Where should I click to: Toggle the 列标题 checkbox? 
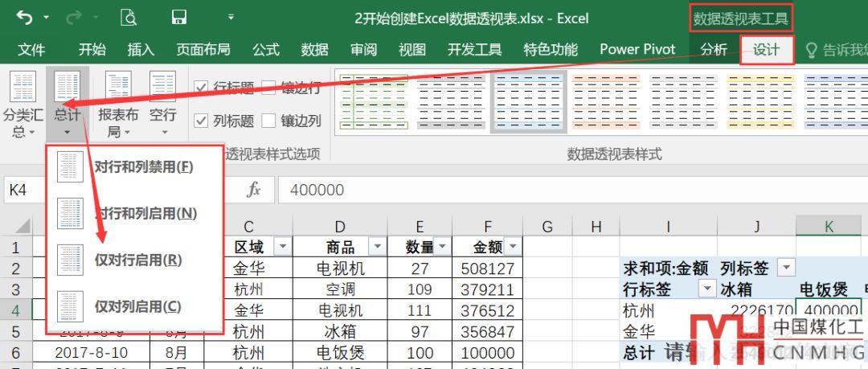coord(202,121)
